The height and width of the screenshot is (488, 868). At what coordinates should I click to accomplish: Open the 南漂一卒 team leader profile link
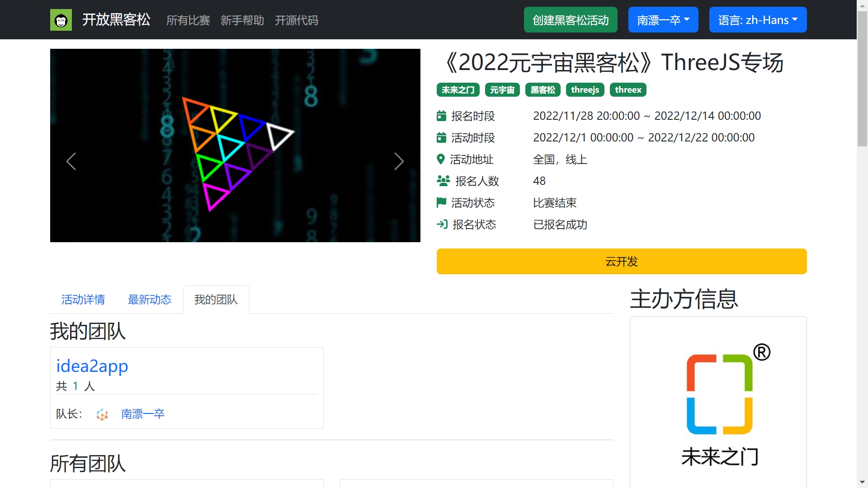point(143,414)
